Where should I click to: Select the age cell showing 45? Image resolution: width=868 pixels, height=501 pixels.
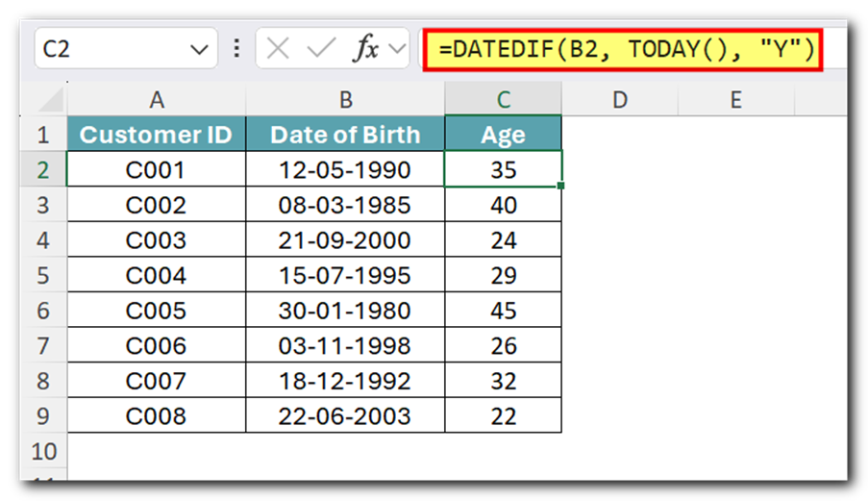point(503,310)
